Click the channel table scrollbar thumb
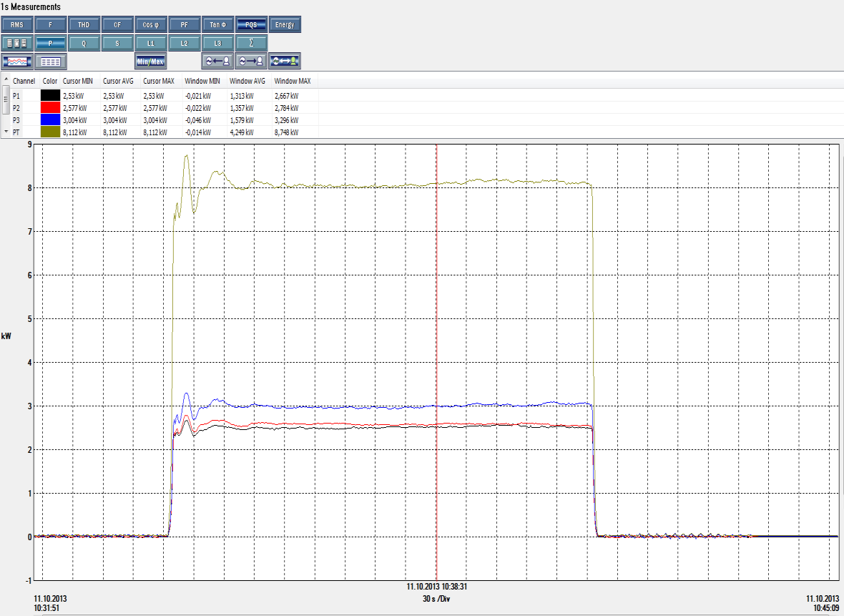844x616 pixels. click(6, 99)
